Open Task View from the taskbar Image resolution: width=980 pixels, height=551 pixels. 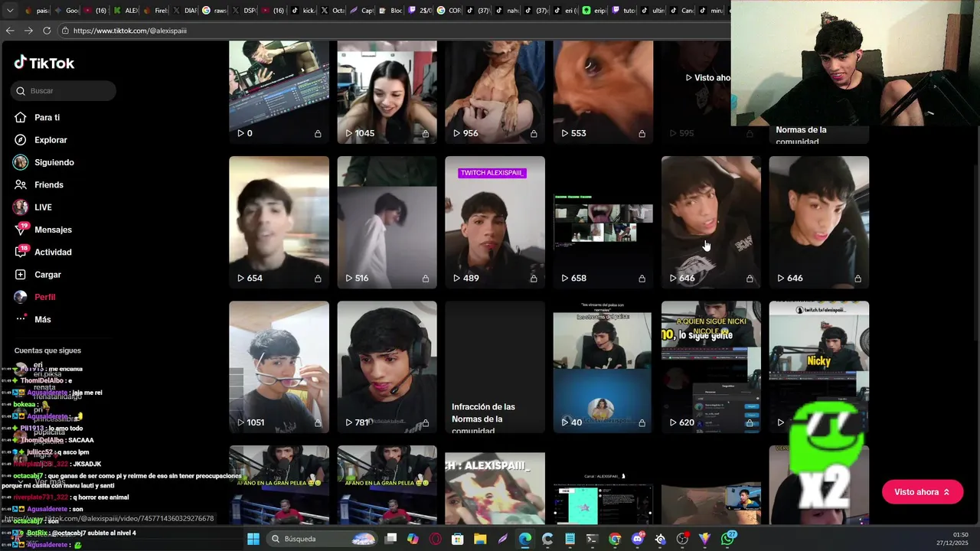390,539
